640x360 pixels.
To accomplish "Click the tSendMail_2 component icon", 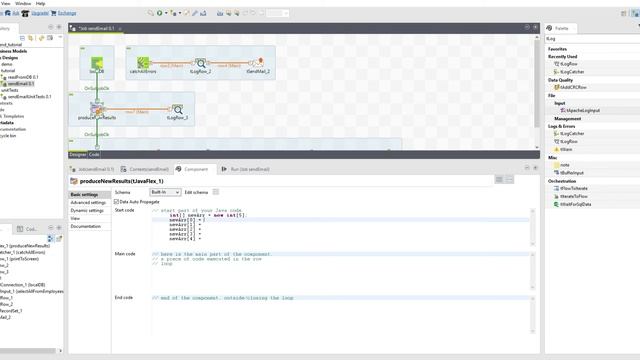I will [x=258, y=62].
